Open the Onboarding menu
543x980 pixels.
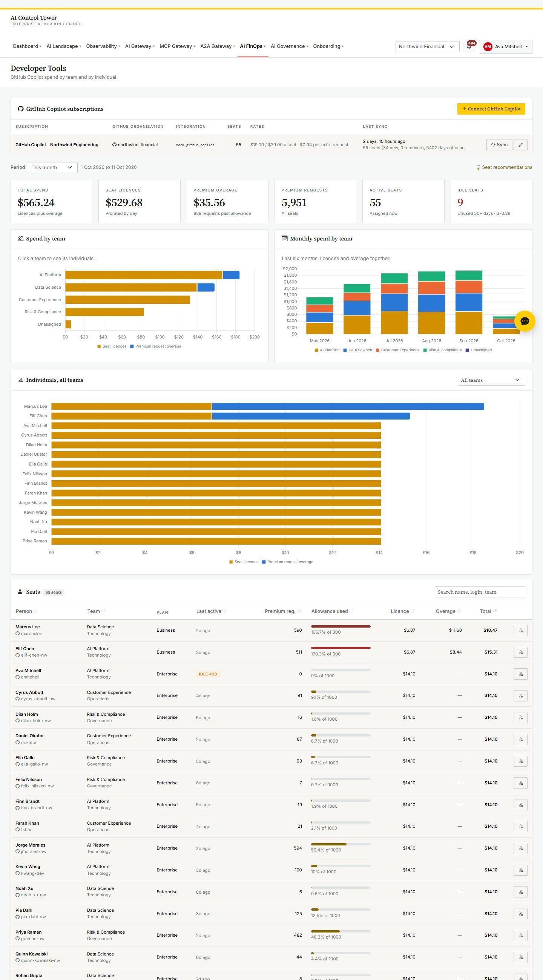(328, 46)
